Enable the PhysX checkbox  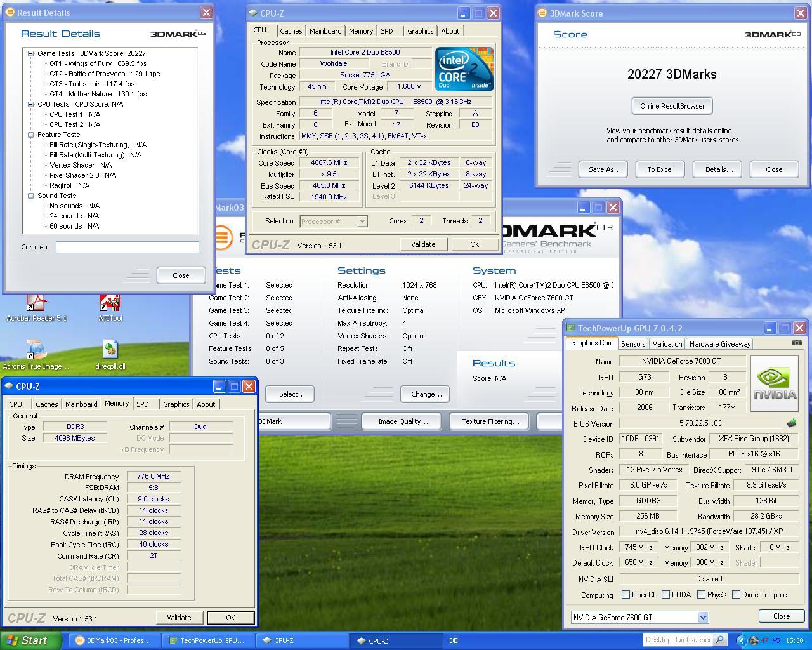[x=701, y=595]
